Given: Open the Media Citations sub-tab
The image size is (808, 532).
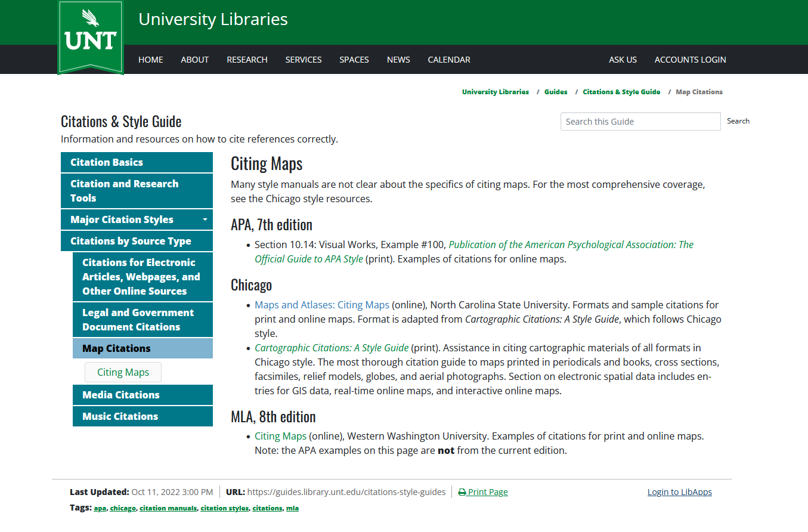Looking at the screenshot, I should [143, 395].
